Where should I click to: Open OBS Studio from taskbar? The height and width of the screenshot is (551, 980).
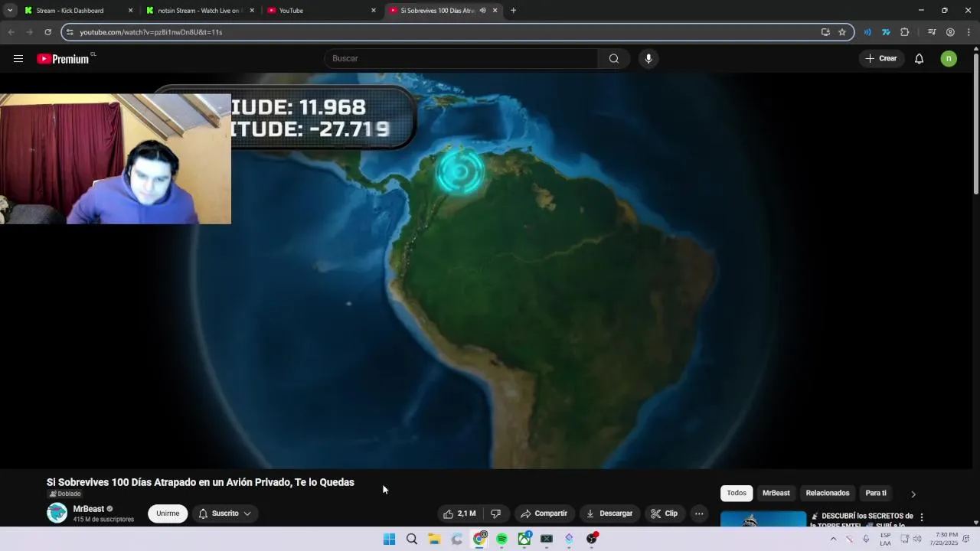click(592, 539)
